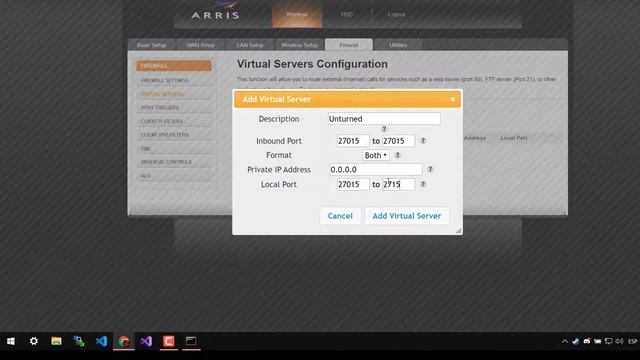640x360 pixels.
Task: Open the Utilities tab
Action: click(x=398, y=45)
